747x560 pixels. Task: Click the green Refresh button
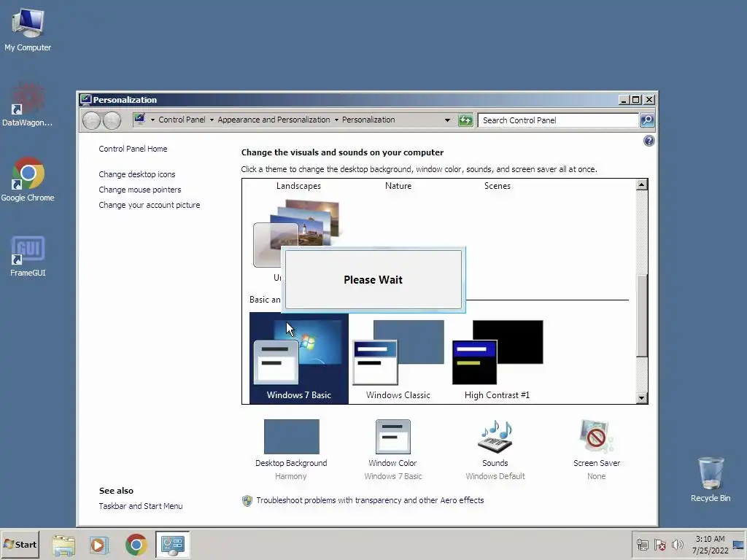465,120
